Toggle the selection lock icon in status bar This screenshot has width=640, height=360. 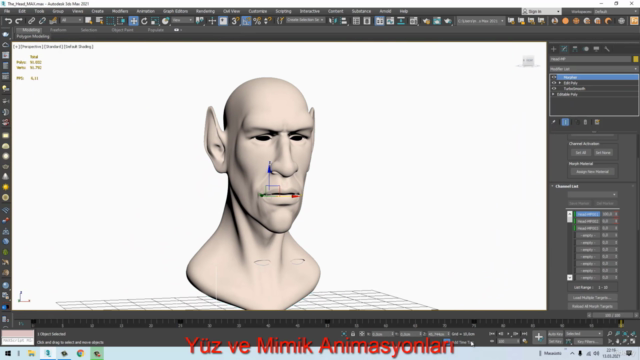pos(353,334)
